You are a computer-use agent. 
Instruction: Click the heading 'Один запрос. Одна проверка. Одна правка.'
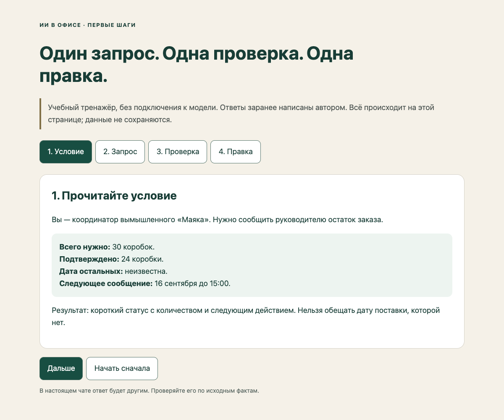click(197, 65)
